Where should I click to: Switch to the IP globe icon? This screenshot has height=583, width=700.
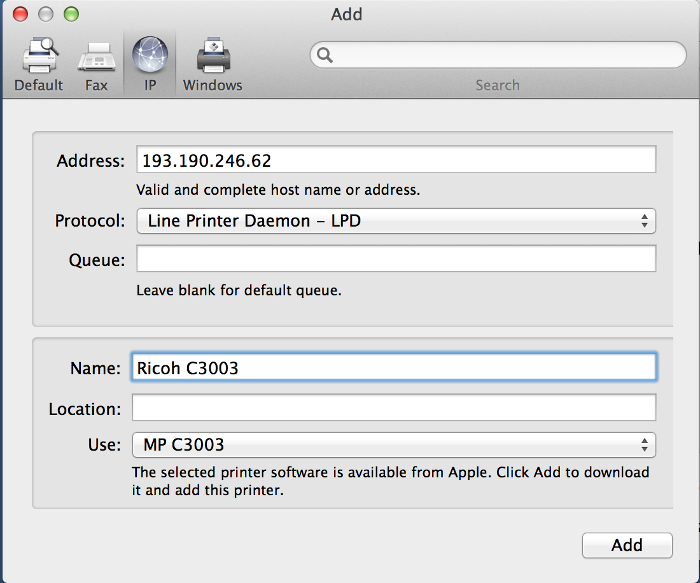(150, 64)
